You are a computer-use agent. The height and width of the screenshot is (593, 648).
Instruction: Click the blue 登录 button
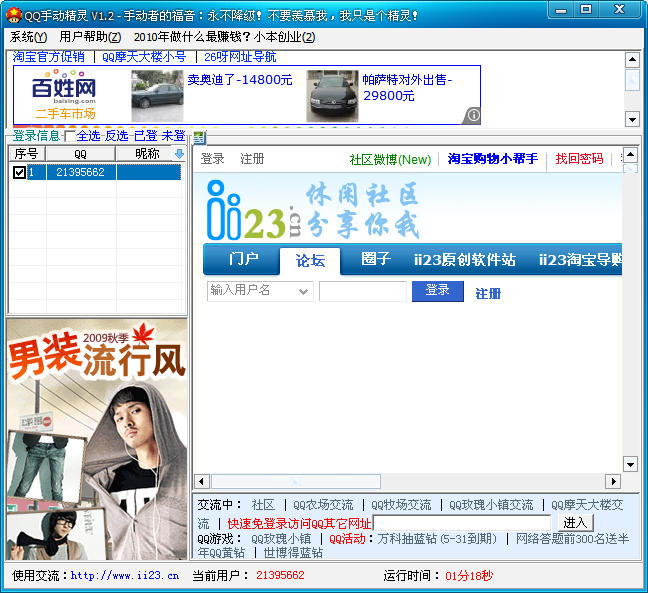pos(438,291)
